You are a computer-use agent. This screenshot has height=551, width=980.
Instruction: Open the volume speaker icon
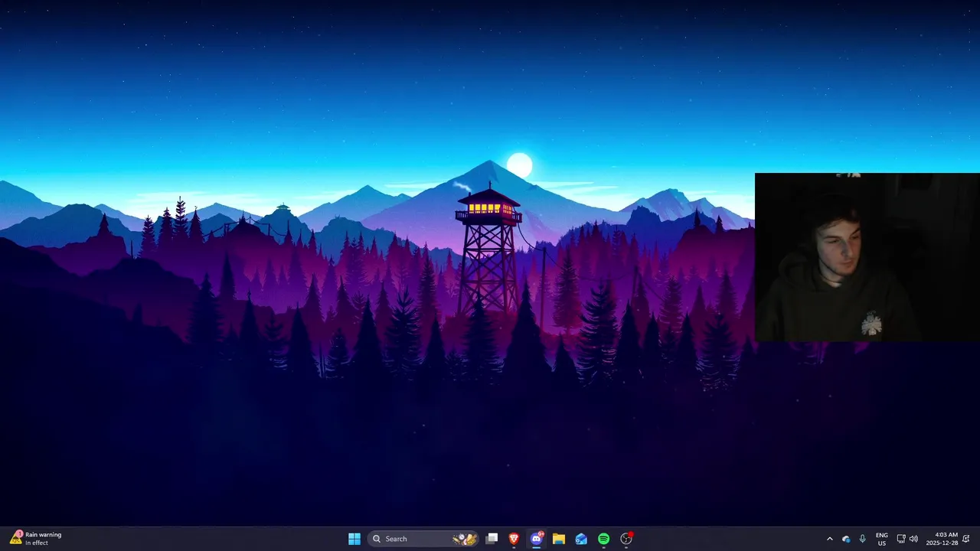pyautogui.click(x=913, y=539)
